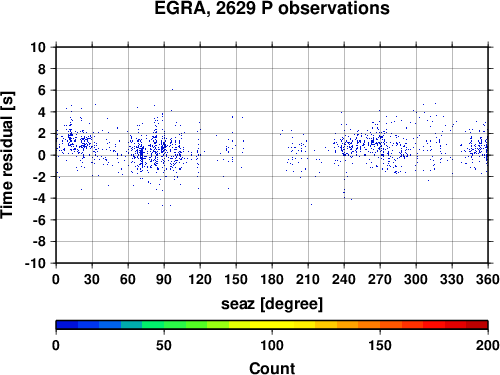Click the y-axis tick label 6
Image resolution: width=500 pixels, height=375 pixels.
[42, 90]
